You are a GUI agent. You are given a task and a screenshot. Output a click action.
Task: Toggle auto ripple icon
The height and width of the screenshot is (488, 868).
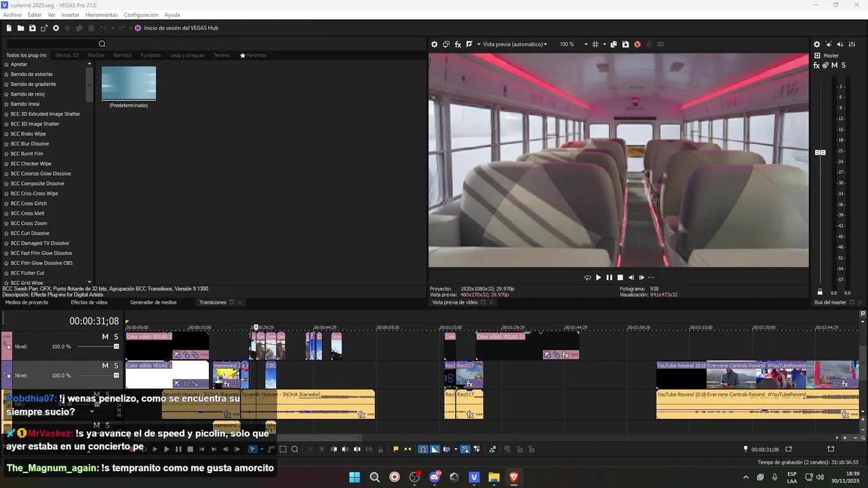tap(446, 449)
